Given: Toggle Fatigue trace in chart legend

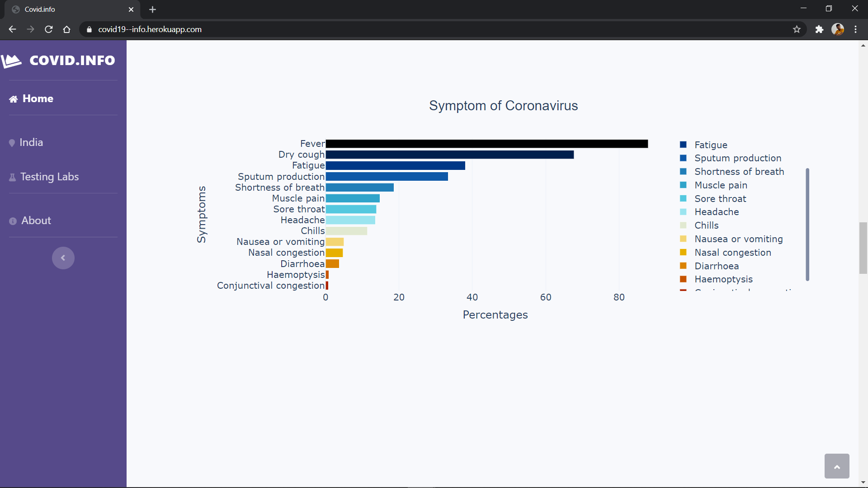Looking at the screenshot, I should [711, 145].
